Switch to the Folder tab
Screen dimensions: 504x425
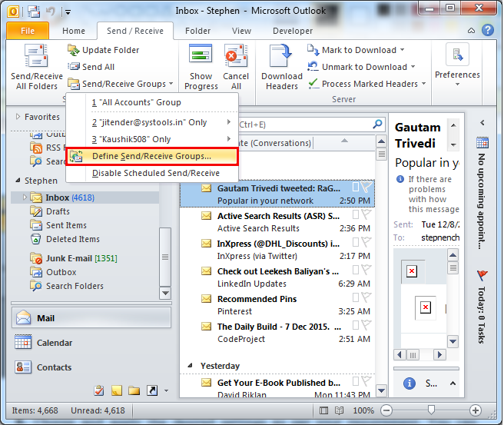(x=197, y=31)
